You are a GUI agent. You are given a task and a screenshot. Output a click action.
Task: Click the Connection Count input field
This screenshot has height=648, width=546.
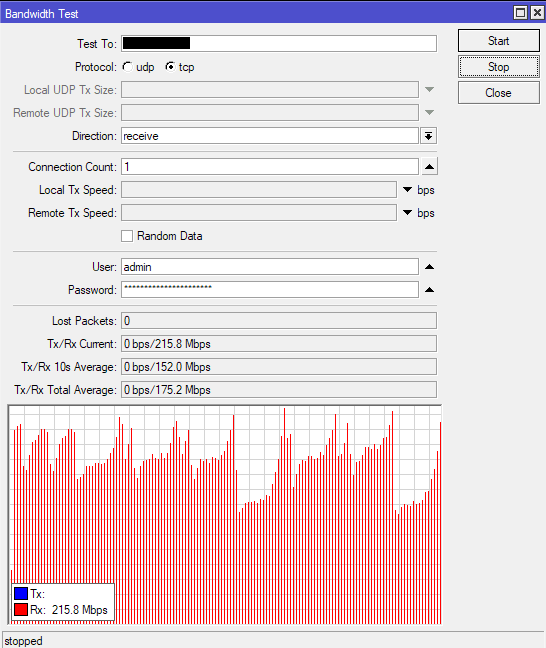pyautogui.click(x=269, y=167)
